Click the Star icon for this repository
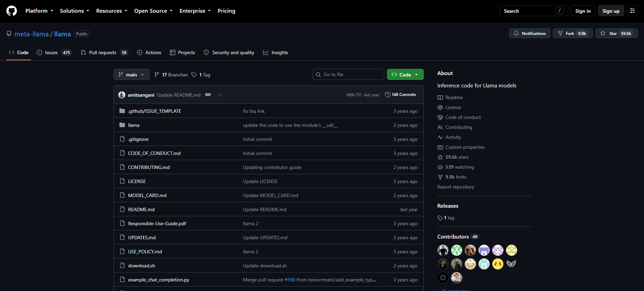Screen dimensions: 644x291 603,33
